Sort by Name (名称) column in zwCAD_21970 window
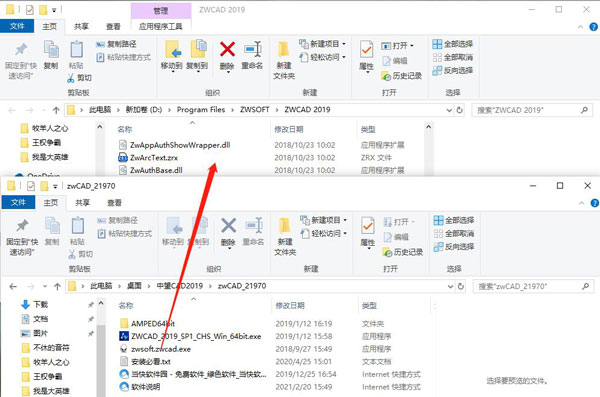The height and width of the screenshot is (397, 600). (x=126, y=306)
